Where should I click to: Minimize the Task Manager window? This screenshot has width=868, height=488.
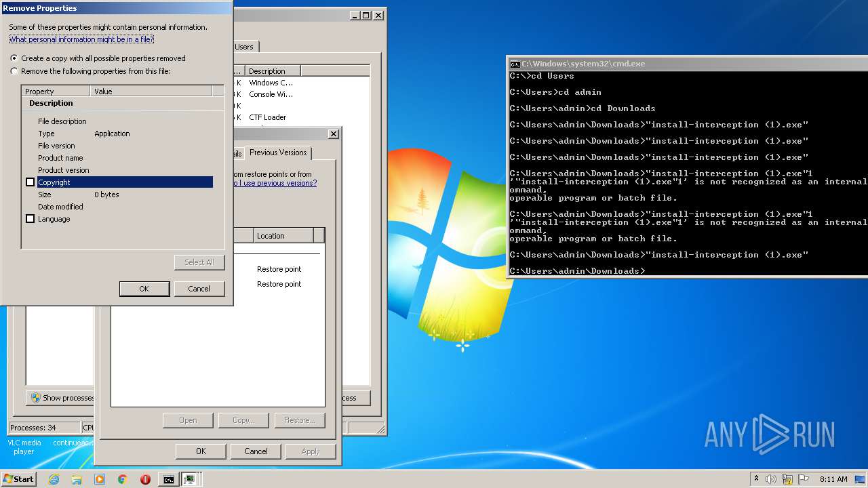point(355,16)
